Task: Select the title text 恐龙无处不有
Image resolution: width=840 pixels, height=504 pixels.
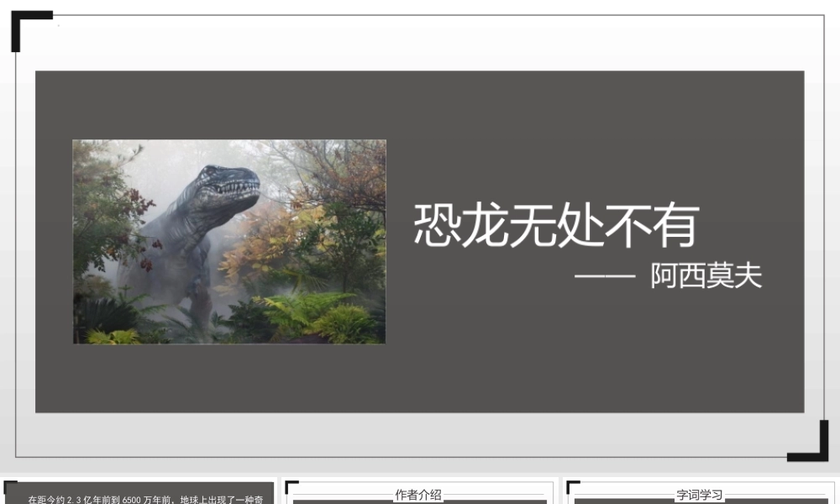Action: point(557,225)
